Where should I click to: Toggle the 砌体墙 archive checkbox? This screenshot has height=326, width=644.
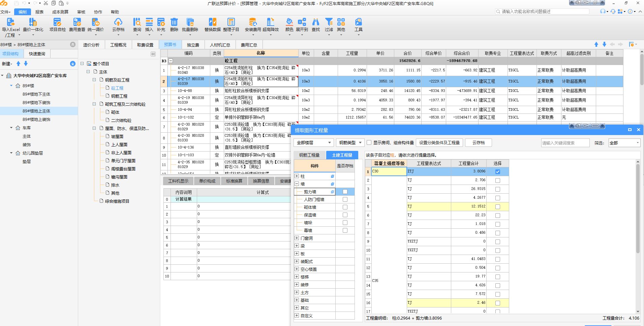pos(345,207)
